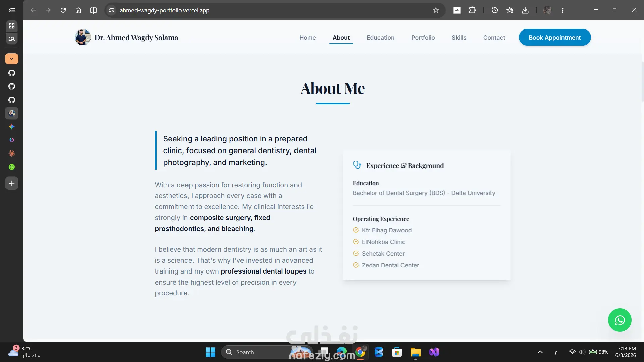The width and height of the screenshot is (644, 362).
Task: Select the "ElNohkba Clinic" text
Action: coord(383,242)
